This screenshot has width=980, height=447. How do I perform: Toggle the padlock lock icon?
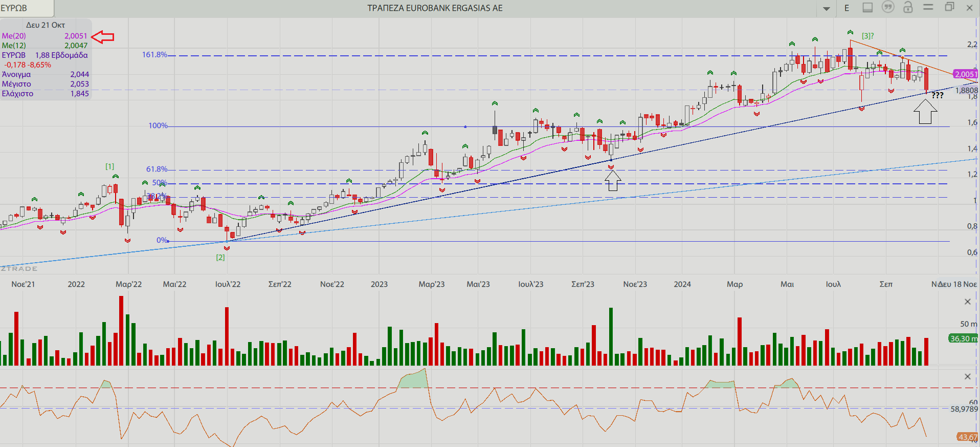coord(908,7)
